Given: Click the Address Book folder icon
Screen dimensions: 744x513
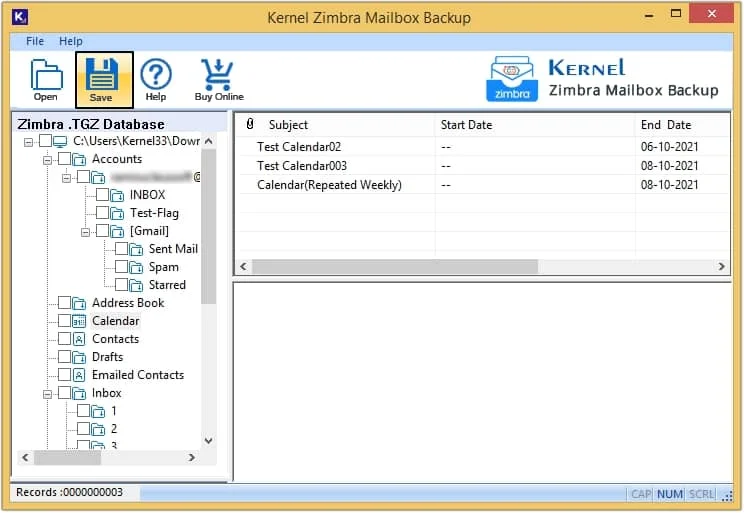Looking at the screenshot, I should point(79,303).
